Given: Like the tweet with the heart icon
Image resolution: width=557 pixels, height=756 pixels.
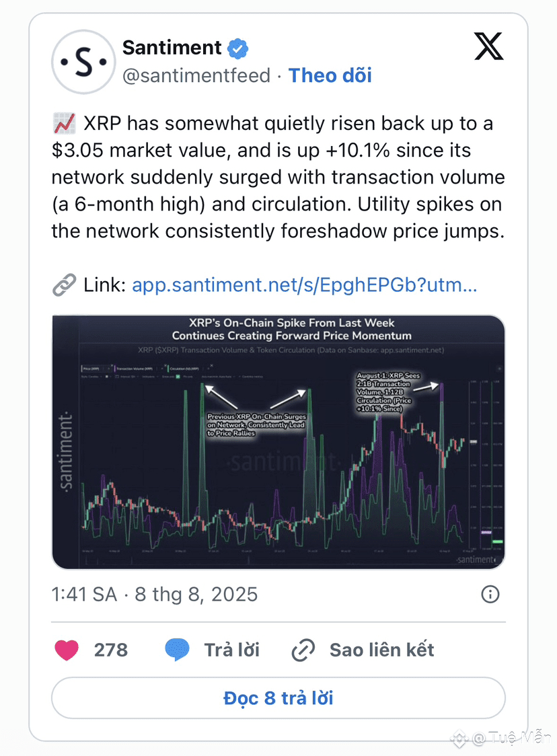Looking at the screenshot, I should coord(67,650).
